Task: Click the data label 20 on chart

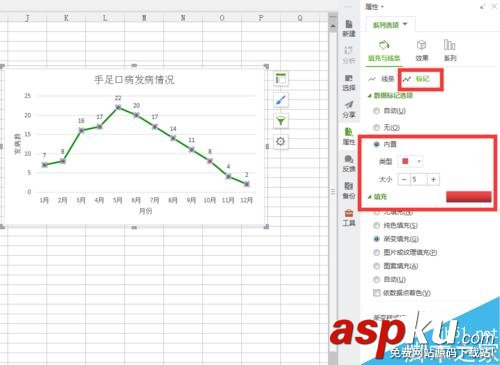Action: coord(136,106)
